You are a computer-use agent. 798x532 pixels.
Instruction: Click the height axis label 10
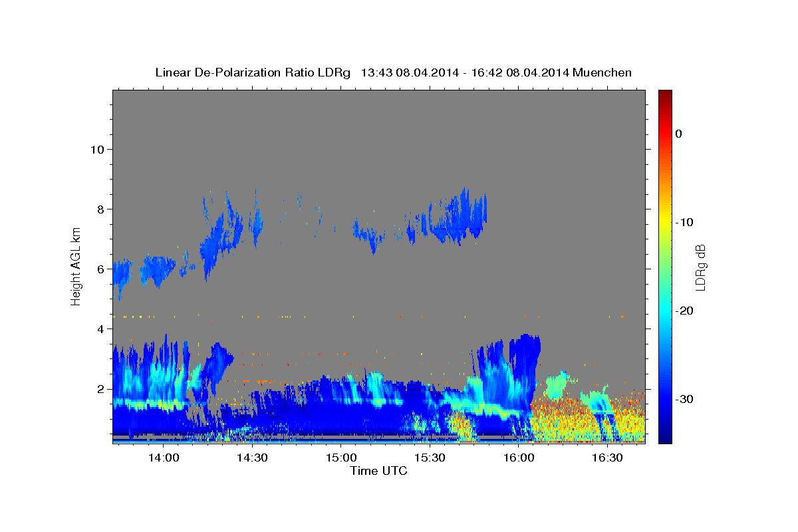[x=96, y=149]
